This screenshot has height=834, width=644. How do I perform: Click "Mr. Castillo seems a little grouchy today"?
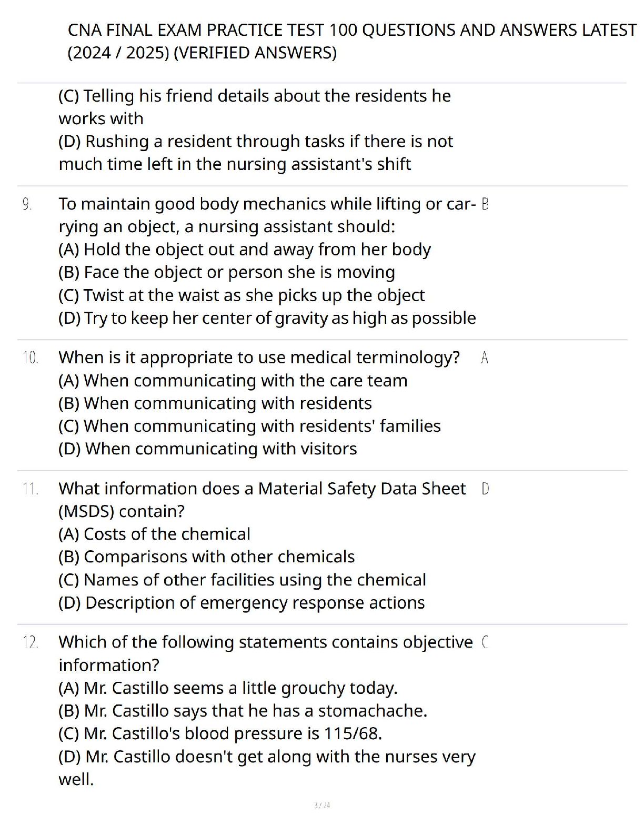[228, 688]
